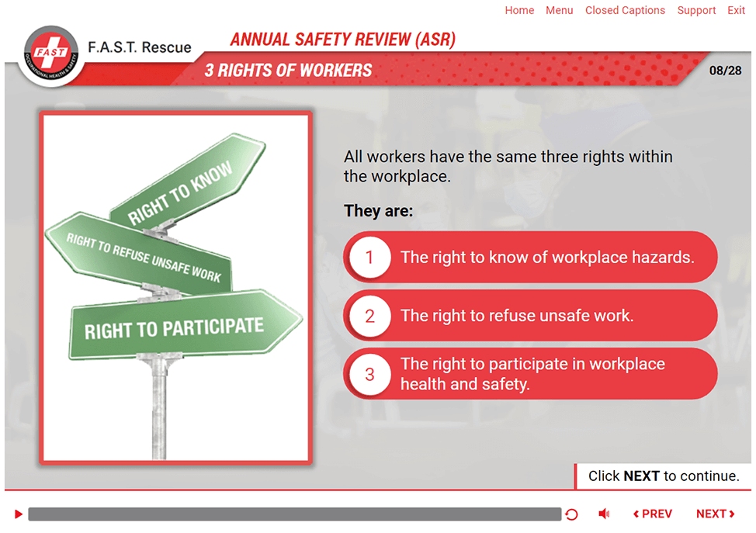
Task: Mute audio with the speaker icon
Action: coord(604,514)
